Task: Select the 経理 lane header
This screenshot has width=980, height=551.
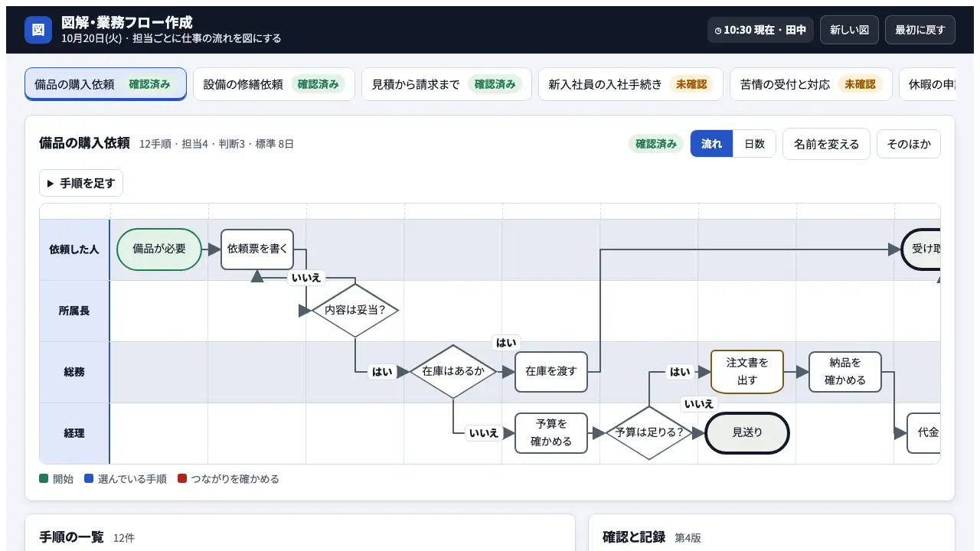Action: point(74,433)
